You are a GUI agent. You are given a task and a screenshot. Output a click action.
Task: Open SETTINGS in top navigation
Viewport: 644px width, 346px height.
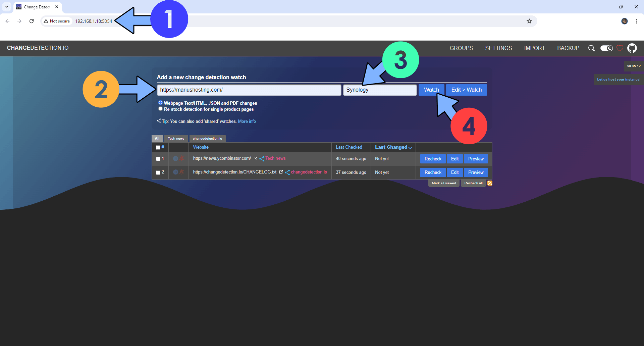tap(498, 48)
